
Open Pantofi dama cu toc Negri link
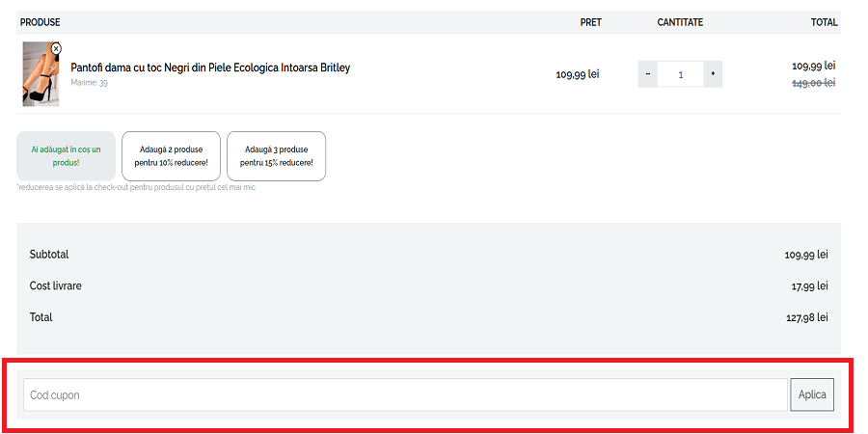[210, 68]
